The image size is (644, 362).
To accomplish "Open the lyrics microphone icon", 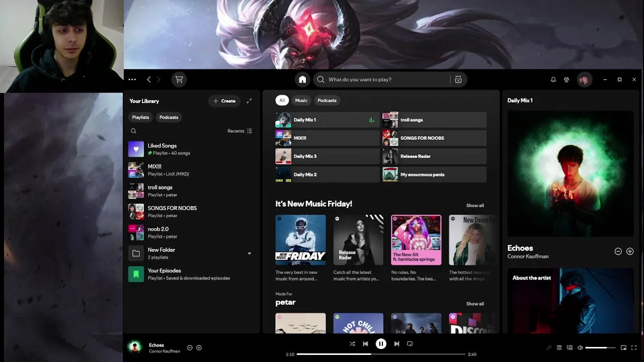I will coord(549,347).
